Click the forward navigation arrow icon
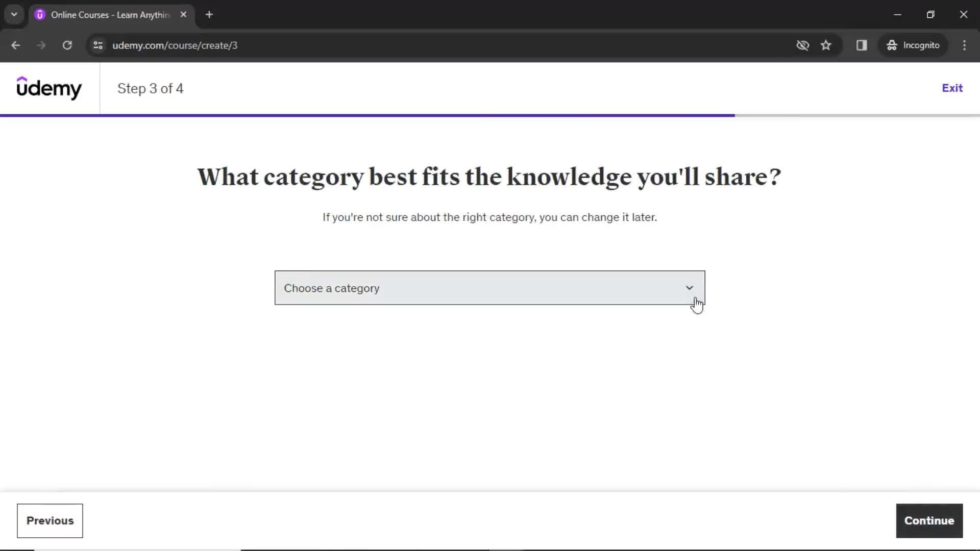This screenshot has height=551, width=980. pos(41,45)
